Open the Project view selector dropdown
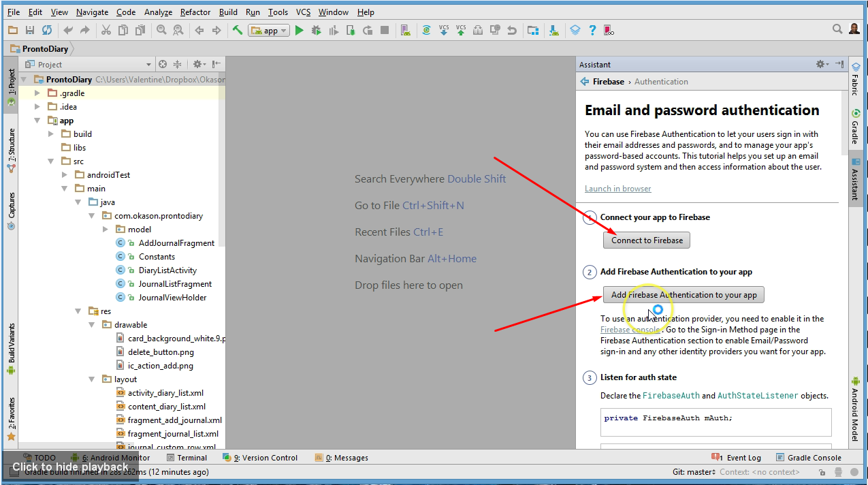868x485 pixels. [90, 64]
